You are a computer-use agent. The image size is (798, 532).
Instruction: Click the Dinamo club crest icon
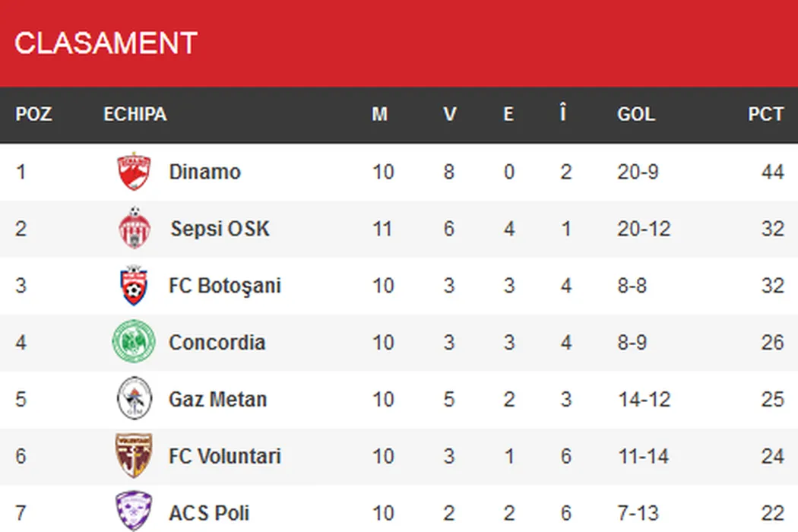pos(134,172)
